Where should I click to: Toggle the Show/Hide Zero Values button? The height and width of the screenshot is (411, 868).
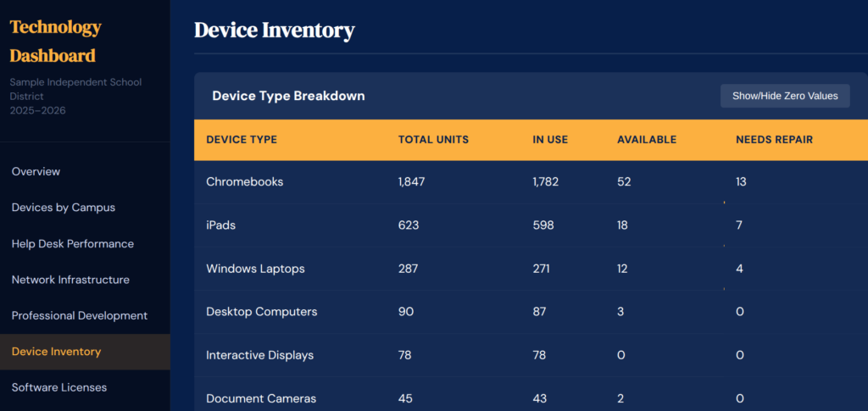click(785, 96)
